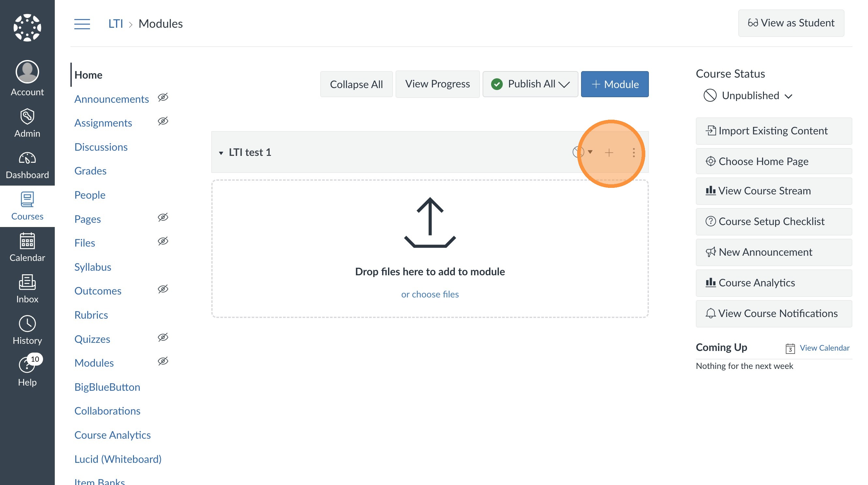
Task: Open the Inbox icon
Action: 27,282
